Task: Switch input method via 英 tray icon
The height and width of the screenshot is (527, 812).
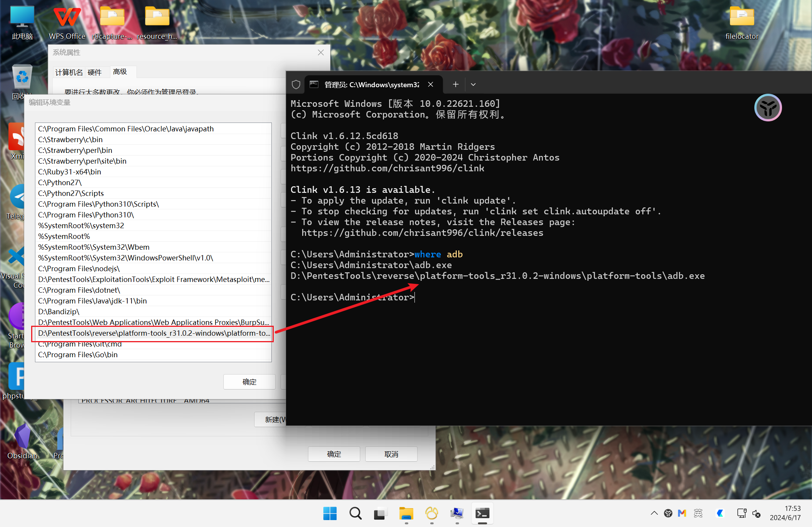Action: [698, 513]
